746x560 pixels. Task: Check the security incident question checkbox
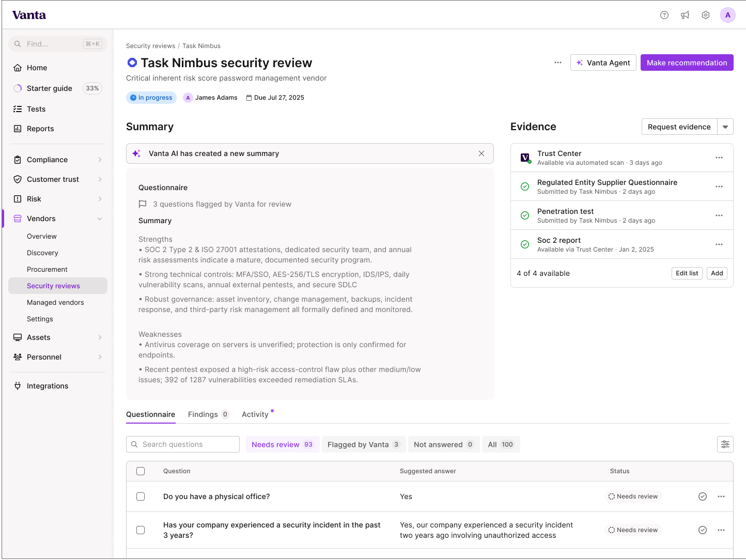click(141, 530)
